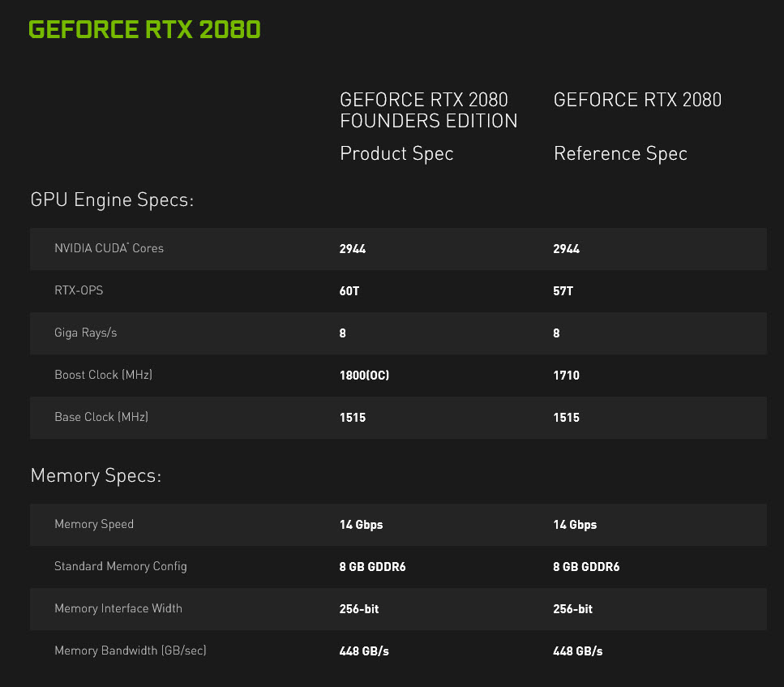Screen dimensions: 784x687
Task: Select the 8 GB GDDR6 memory config value
Action: click(x=372, y=566)
